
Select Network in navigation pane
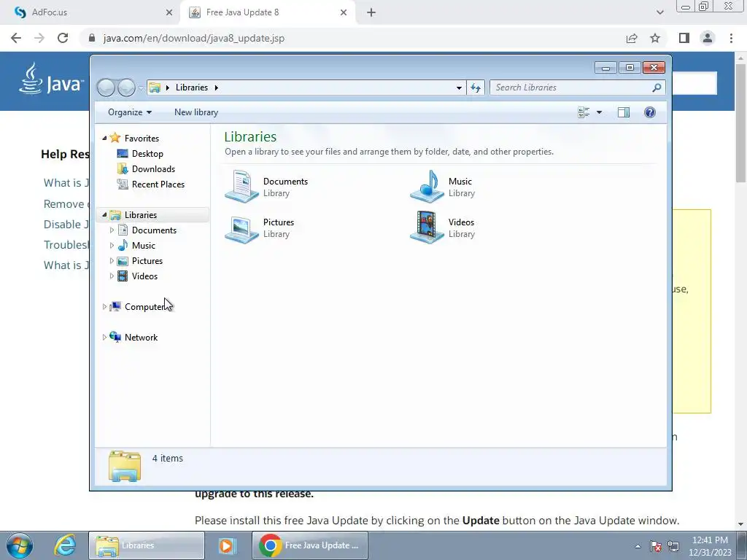click(141, 337)
